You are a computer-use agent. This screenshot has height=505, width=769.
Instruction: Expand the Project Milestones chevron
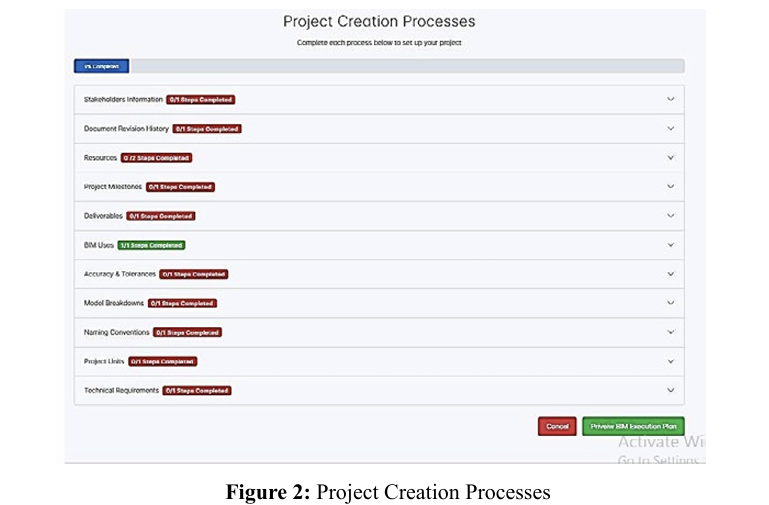pyautogui.click(x=670, y=187)
